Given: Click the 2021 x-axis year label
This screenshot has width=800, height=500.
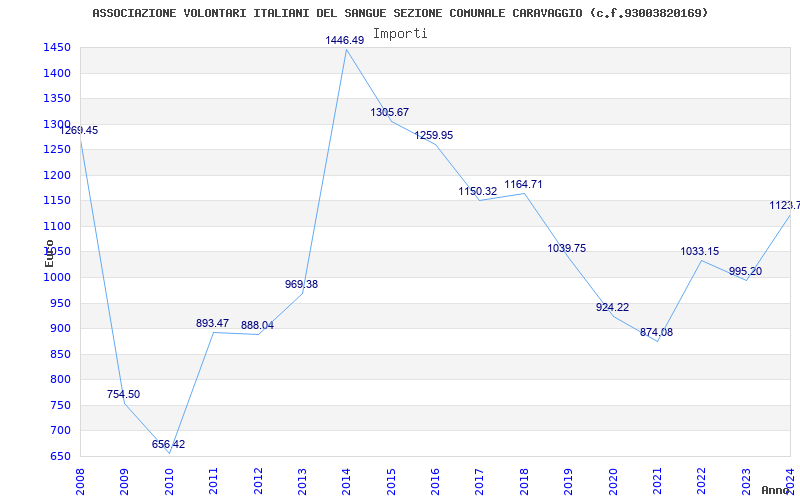Looking at the screenshot, I should 658,482.
